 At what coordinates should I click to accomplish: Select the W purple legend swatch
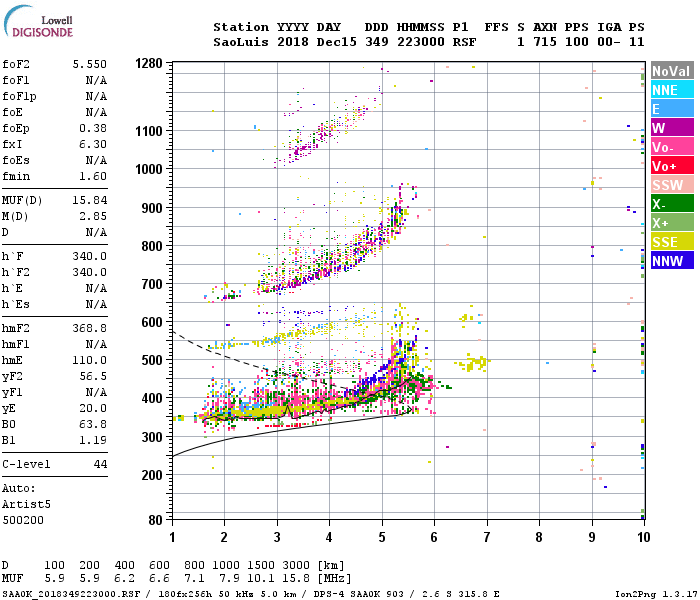tap(672, 128)
